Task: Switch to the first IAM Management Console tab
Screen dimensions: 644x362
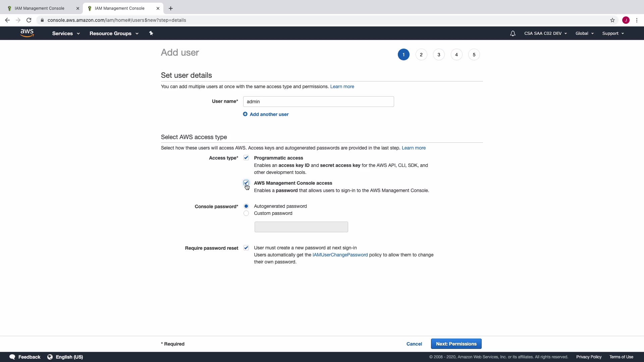Action: coord(40,8)
